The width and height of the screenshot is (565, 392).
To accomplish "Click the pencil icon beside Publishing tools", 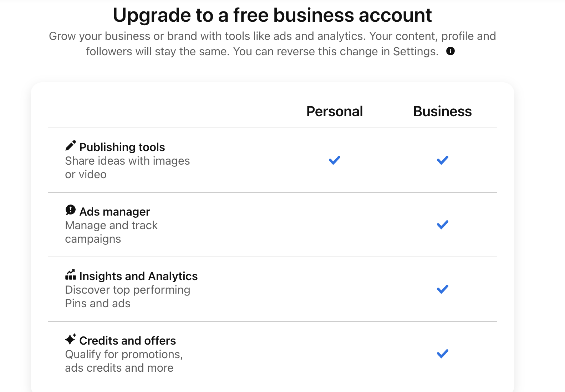I will [x=71, y=145].
